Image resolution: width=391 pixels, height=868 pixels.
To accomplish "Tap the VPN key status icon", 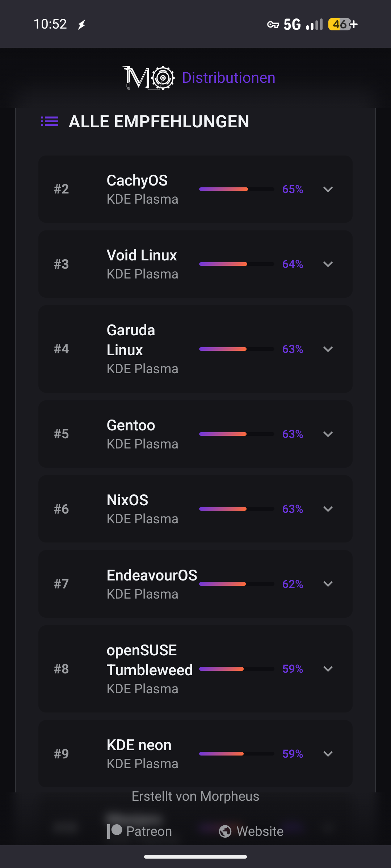I will 273,25.
